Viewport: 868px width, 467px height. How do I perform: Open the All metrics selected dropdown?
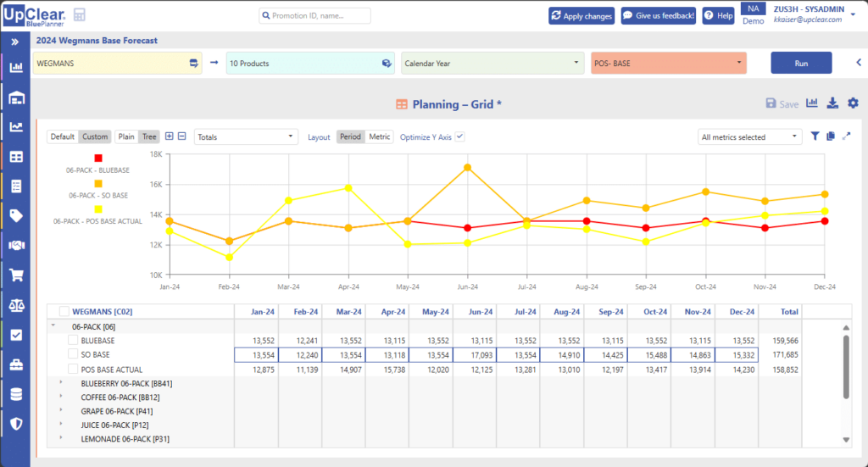coord(749,136)
